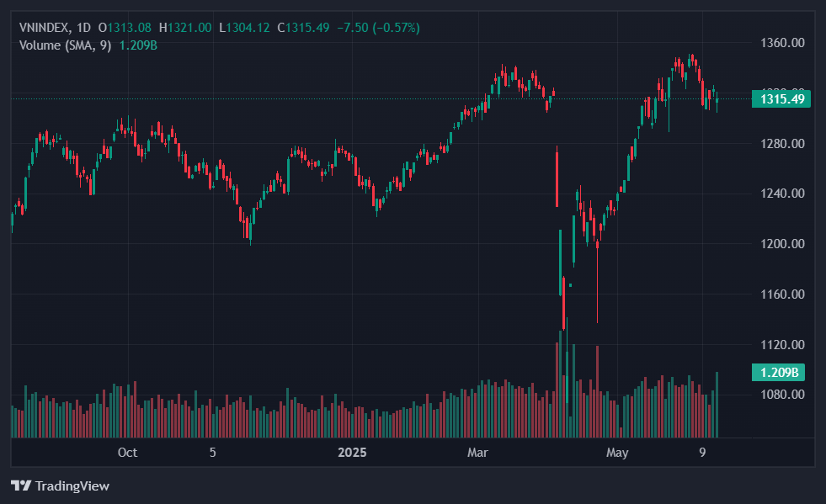Click the TradingView logo icon
Screen dimensions: 826x504
pyautogui.click(x=21, y=485)
